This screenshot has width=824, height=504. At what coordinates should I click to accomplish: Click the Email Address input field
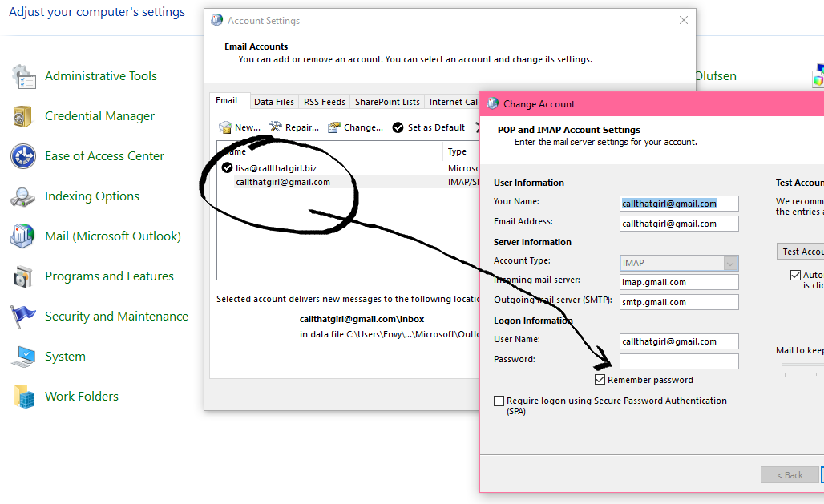pyautogui.click(x=679, y=224)
